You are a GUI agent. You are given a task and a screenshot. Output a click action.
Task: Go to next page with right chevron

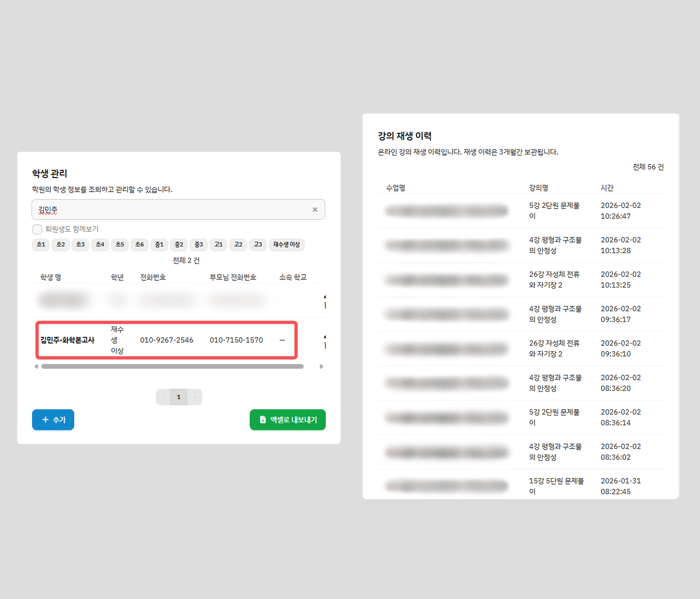195,397
